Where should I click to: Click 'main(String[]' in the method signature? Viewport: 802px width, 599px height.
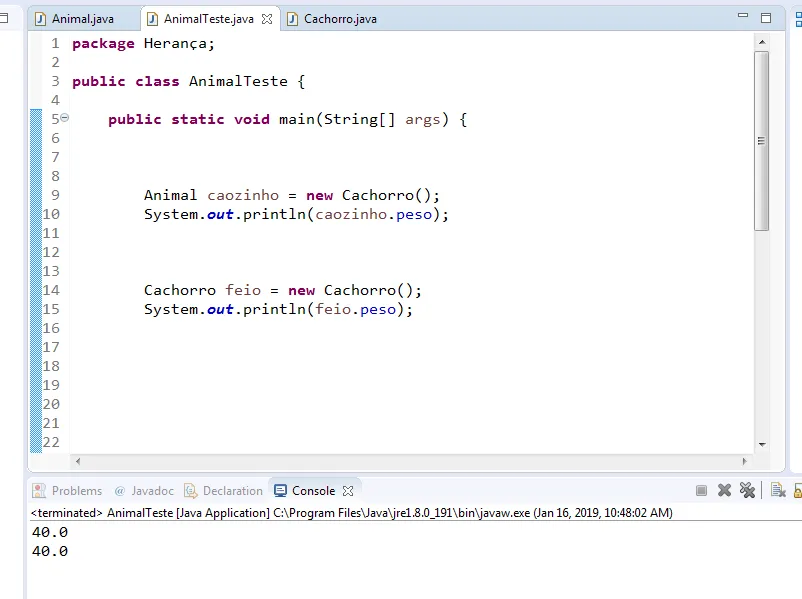[x=337, y=120]
